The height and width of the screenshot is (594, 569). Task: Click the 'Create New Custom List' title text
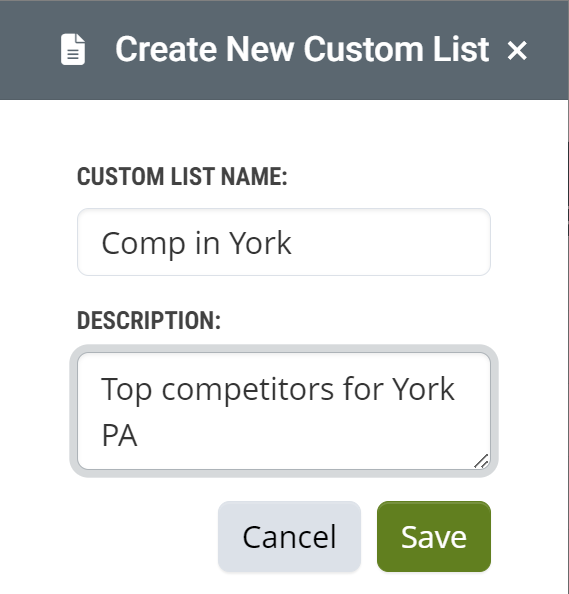[302, 49]
